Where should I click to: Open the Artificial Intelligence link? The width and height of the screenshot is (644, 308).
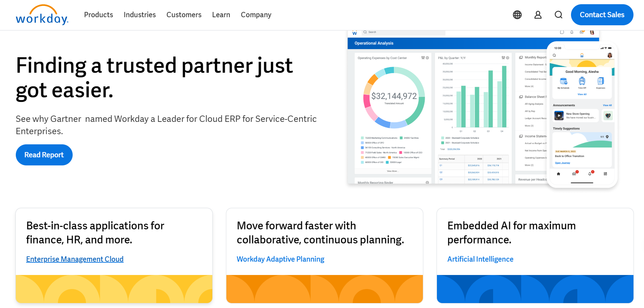point(480,259)
